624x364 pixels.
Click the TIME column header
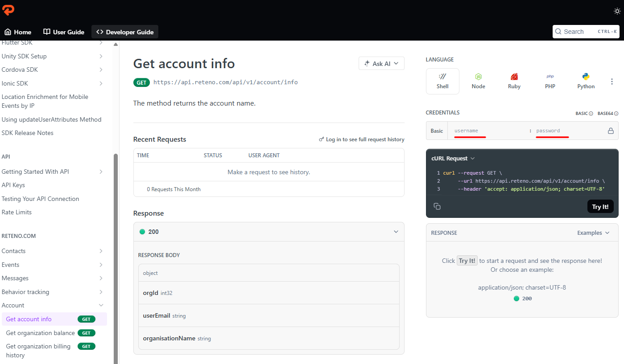point(143,155)
